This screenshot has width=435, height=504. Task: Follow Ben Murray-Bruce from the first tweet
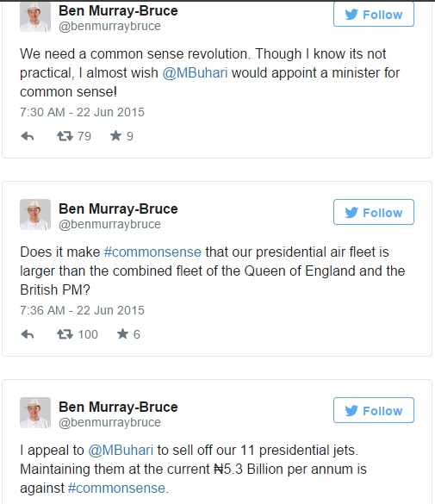(x=374, y=15)
